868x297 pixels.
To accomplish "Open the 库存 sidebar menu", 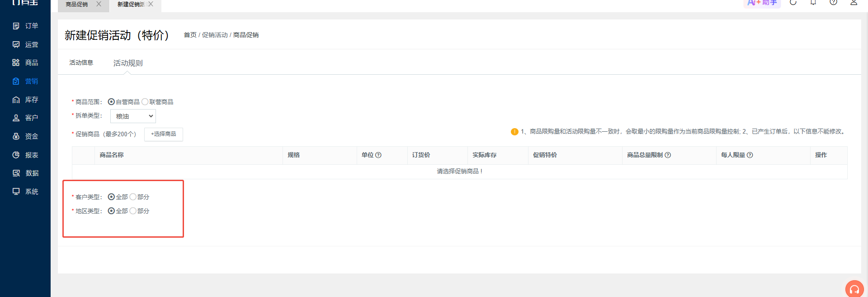I will click(25, 100).
